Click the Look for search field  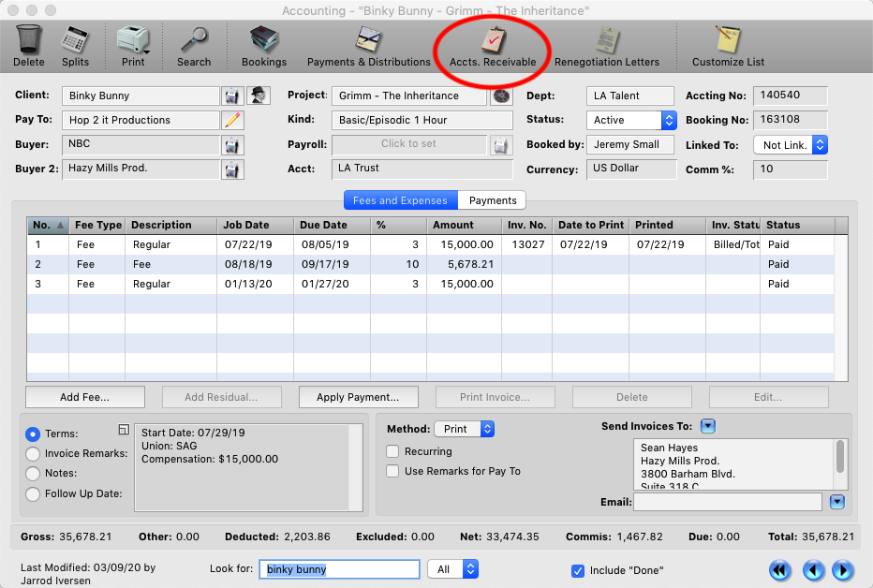(340, 569)
